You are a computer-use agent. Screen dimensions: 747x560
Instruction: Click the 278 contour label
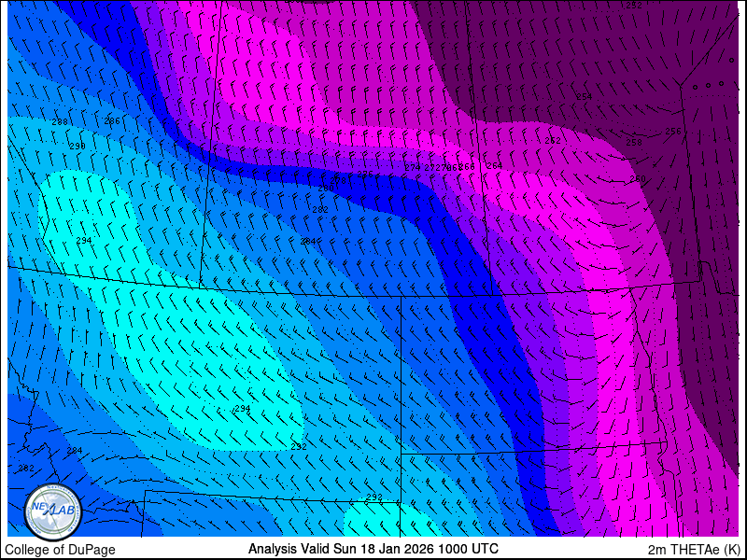tap(338, 180)
